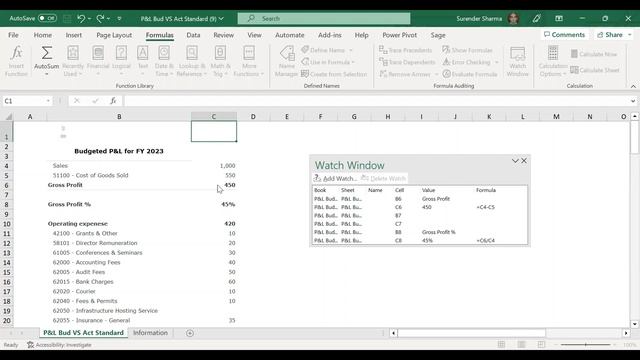Open Calculation Options
This screenshot has width=640, height=360.
click(x=553, y=61)
